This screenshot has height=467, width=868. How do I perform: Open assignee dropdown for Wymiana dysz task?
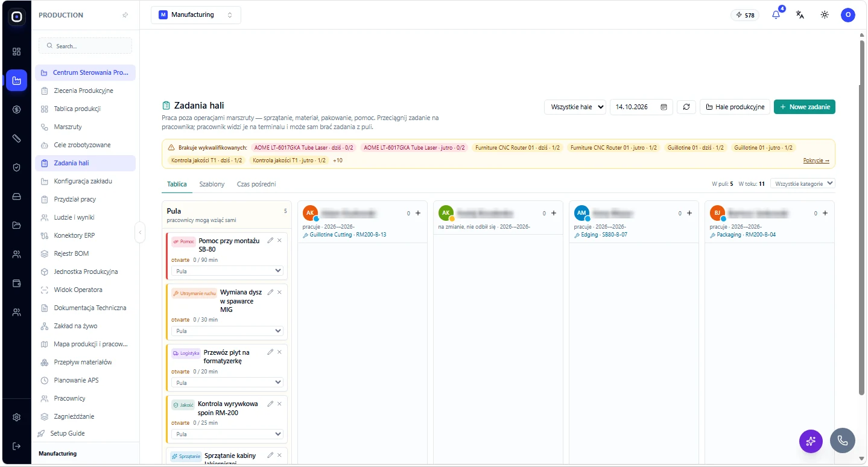227,331
